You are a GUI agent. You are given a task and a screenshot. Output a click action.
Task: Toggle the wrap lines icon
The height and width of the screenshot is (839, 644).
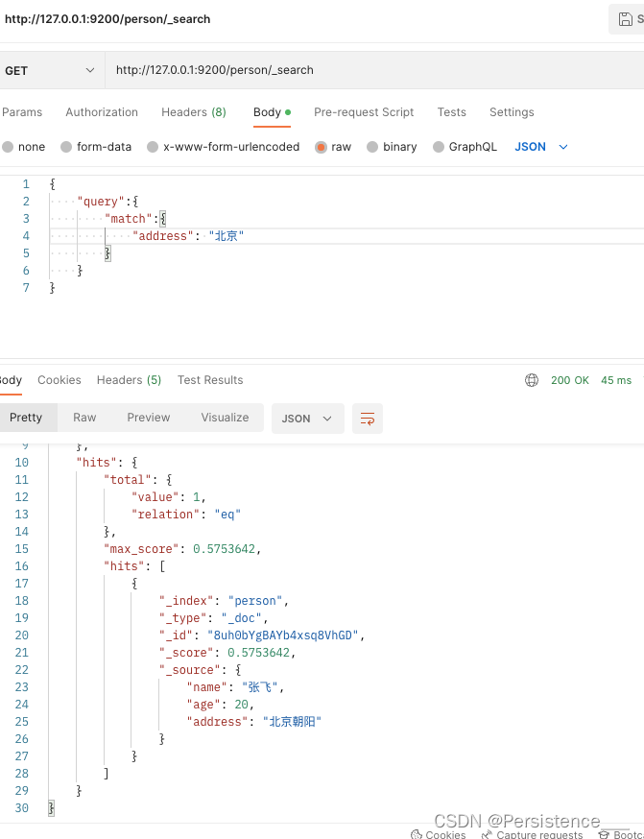click(368, 419)
